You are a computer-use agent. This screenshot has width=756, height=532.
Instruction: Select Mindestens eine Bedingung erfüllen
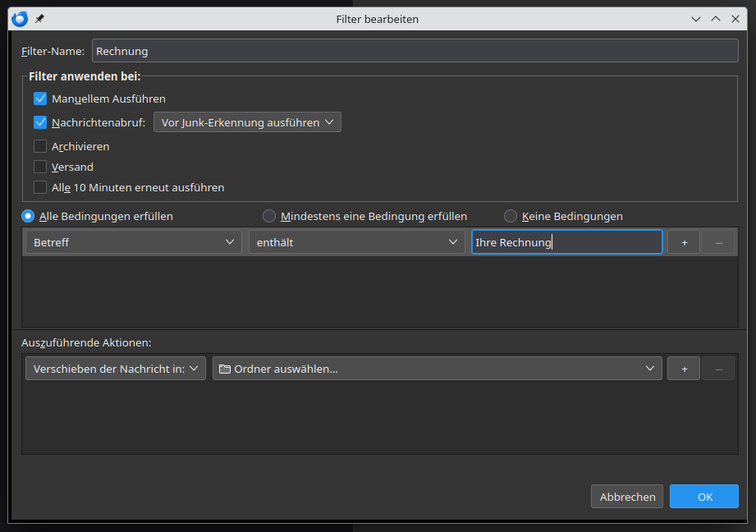[x=269, y=216]
